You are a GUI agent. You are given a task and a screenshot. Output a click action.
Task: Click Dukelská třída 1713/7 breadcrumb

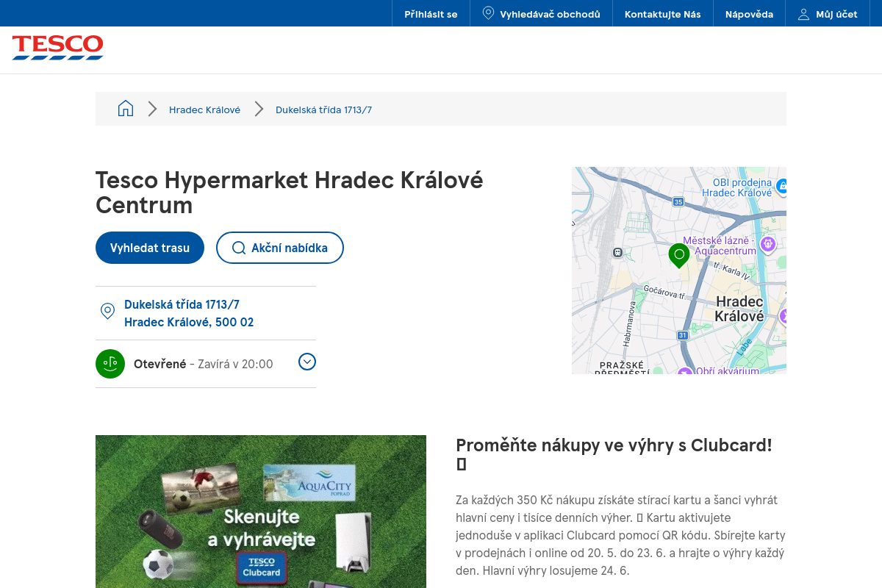click(x=323, y=110)
